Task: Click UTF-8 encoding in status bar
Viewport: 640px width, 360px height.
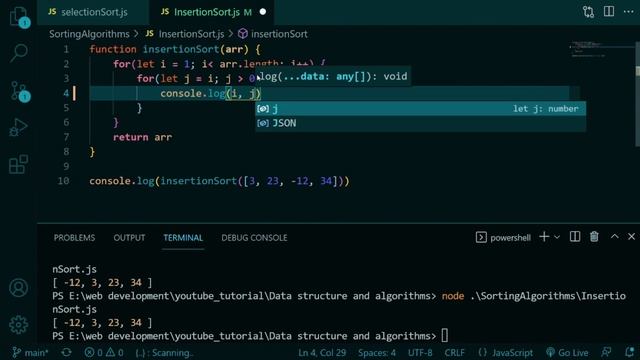Action: (x=420, y=352)
